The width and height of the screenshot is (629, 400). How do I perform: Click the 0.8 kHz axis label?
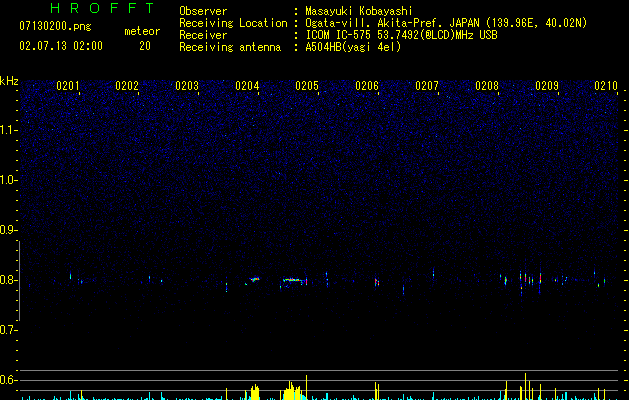coord(8,280)
